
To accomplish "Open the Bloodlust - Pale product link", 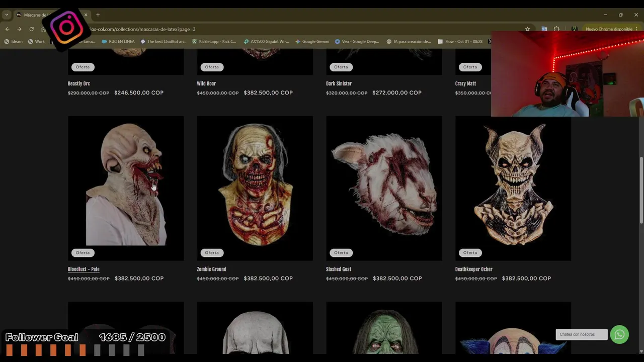I will click(84, 269).
